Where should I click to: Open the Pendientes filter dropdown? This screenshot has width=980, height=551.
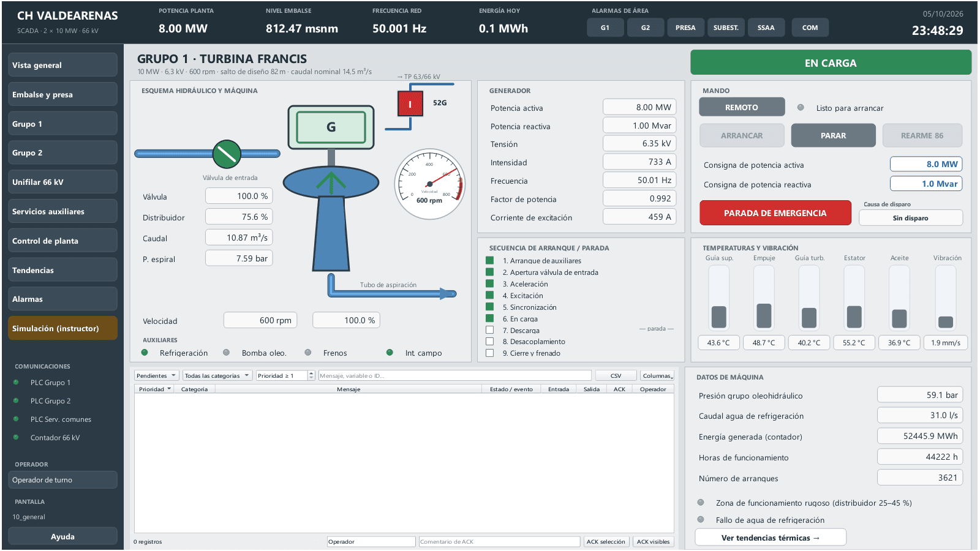point(156,375)
